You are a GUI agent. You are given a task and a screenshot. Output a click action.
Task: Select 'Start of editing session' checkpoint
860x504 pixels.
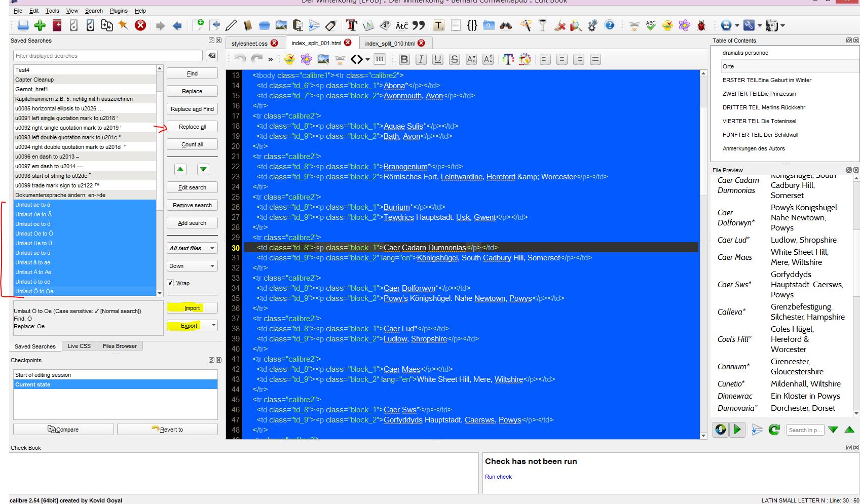[115, 375]
